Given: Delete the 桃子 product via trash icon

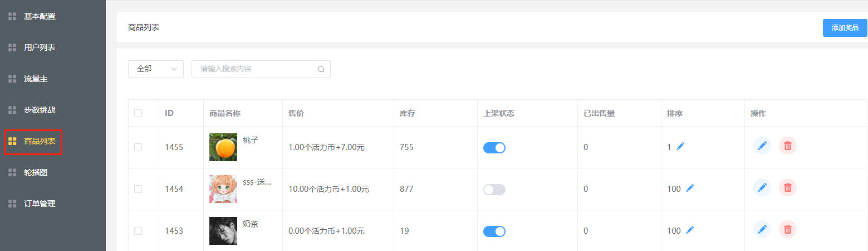Looking at the screenshot, I should tap(787, 146).
